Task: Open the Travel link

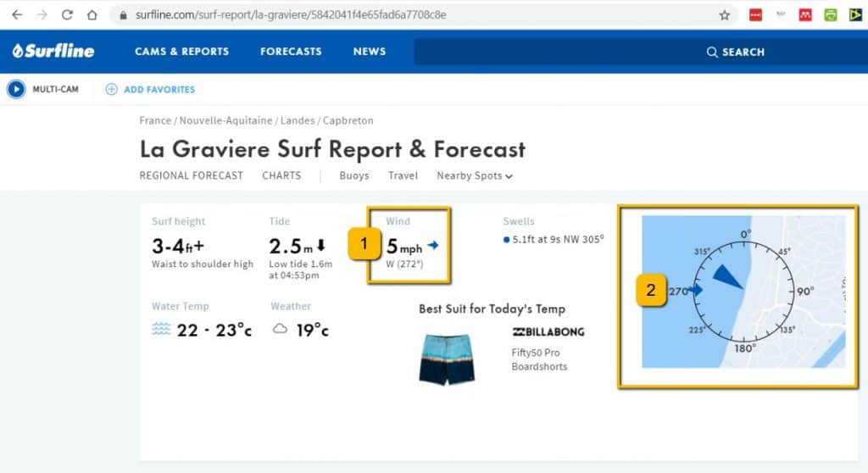Action: [403, 175]
